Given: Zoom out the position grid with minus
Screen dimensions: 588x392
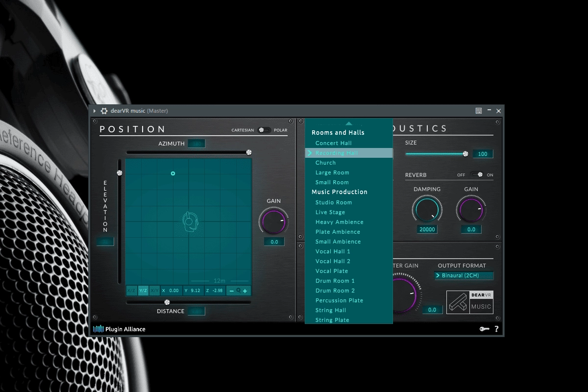Looking at the screenshot, I should click(x=231, y=291).
